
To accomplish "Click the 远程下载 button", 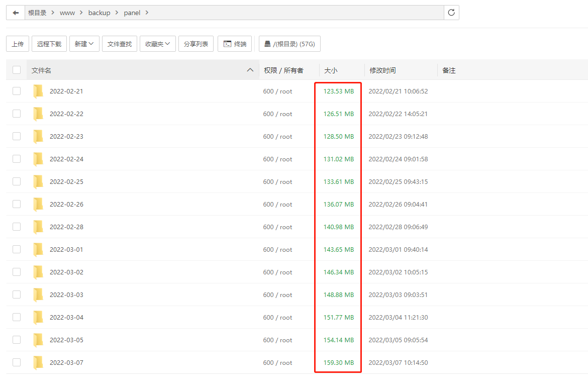I will 49,44.
